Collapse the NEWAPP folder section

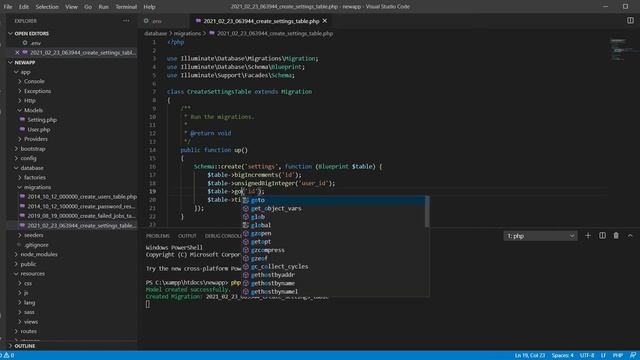(24, 62)
